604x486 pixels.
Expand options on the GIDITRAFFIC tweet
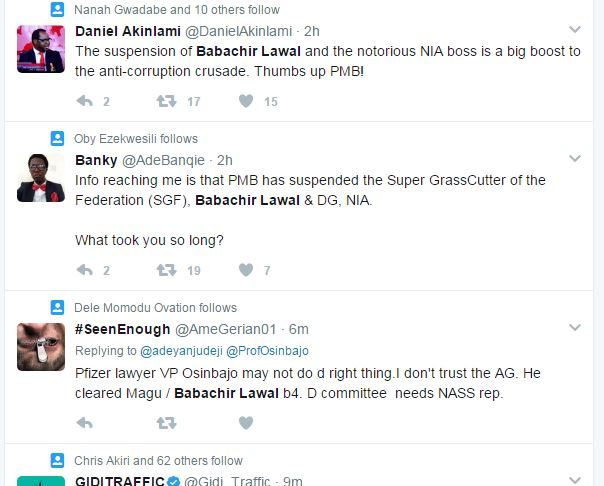575,480
